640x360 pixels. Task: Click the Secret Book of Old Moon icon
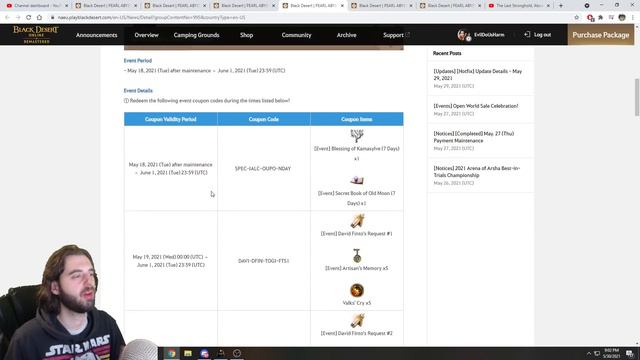(357, 180)
